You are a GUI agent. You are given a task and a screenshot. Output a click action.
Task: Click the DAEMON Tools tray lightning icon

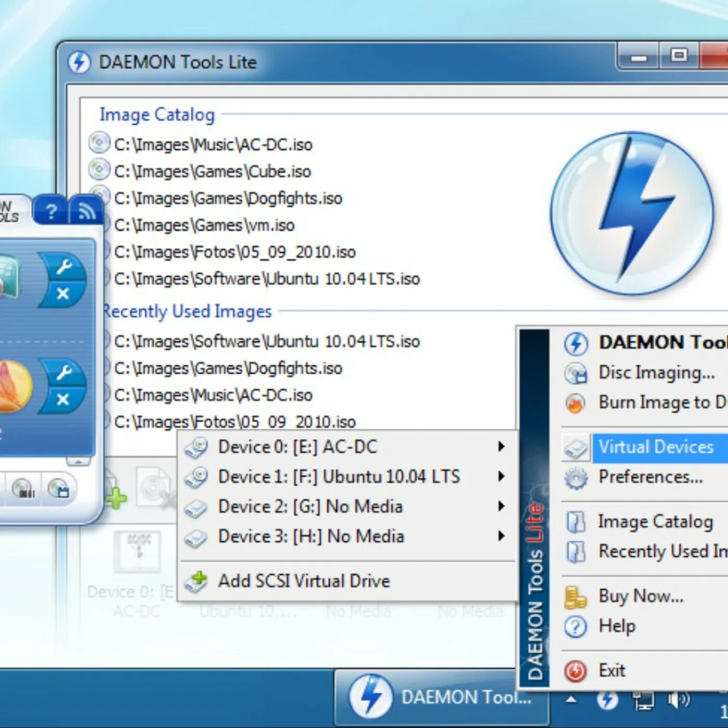coord(607,699)
